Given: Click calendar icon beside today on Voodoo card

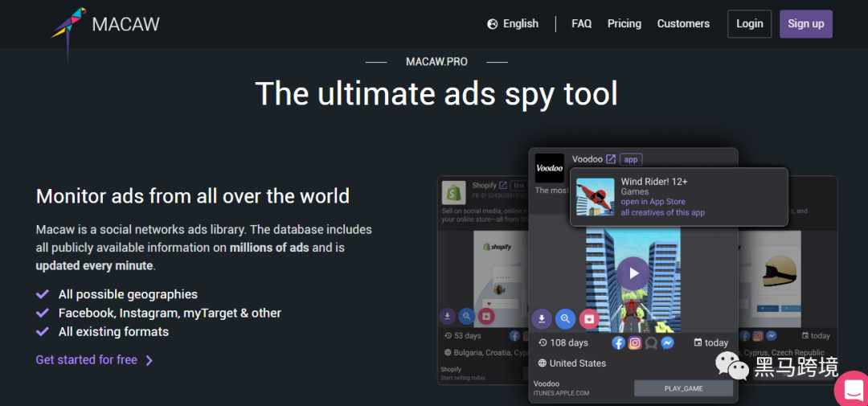Looking at the screenshot, I should tap(698, 342).
